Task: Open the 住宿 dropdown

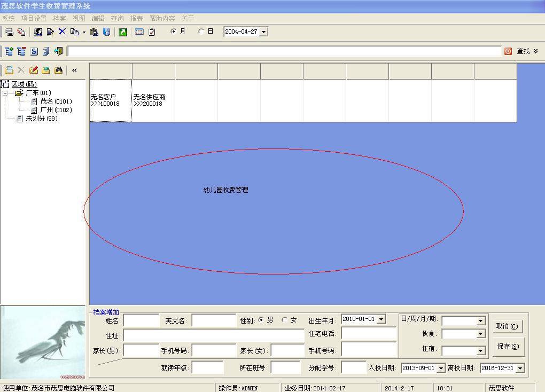Action: [480, 351]
